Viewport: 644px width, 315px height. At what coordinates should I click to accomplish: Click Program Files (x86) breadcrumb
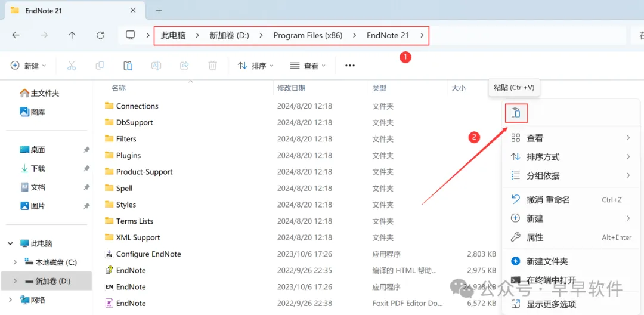click(x=308, y=35)
